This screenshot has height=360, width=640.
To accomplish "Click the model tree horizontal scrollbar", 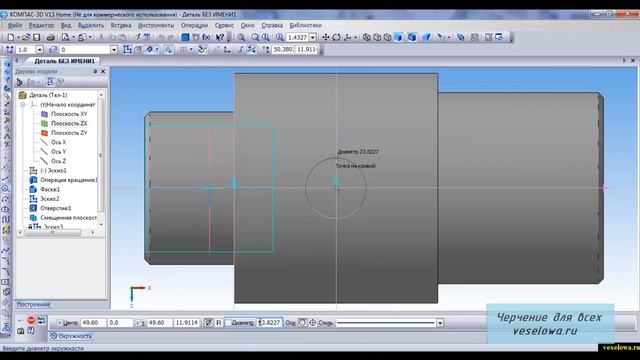I will (56, 232).
